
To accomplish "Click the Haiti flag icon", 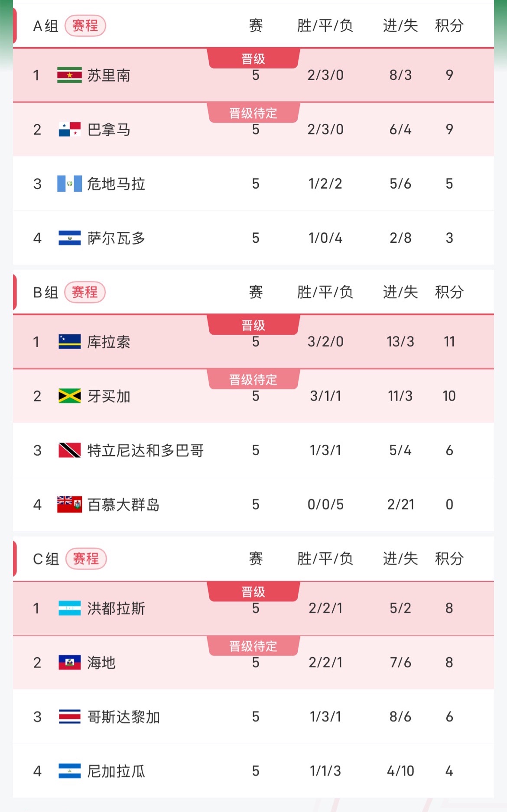I will [69, 662].
